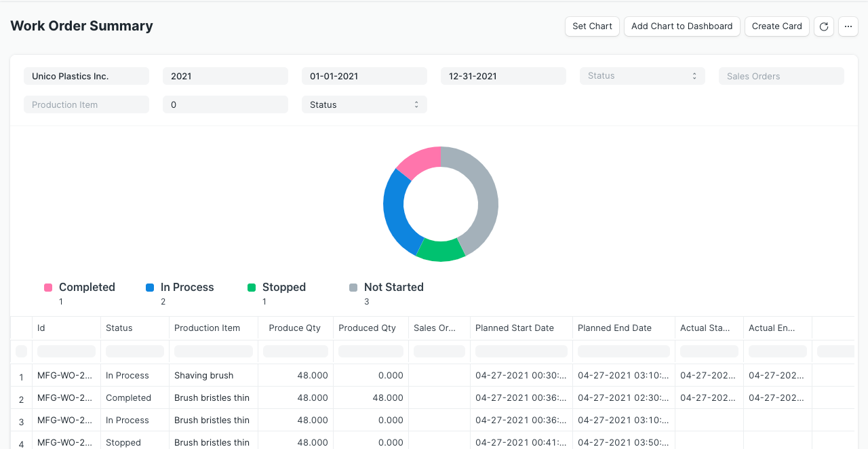Click the pink Completed legend swatch
The image size is (868, 449).
pos(48,288)
